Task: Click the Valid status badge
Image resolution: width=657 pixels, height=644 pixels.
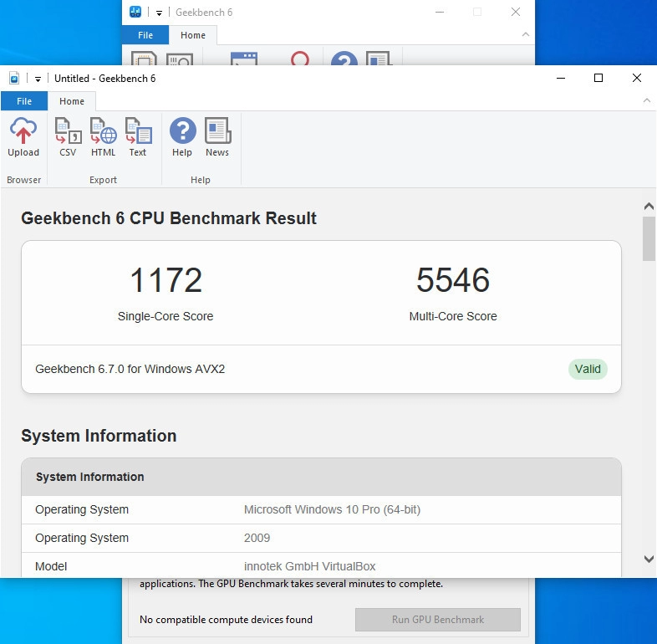Action: click(588, 369)
